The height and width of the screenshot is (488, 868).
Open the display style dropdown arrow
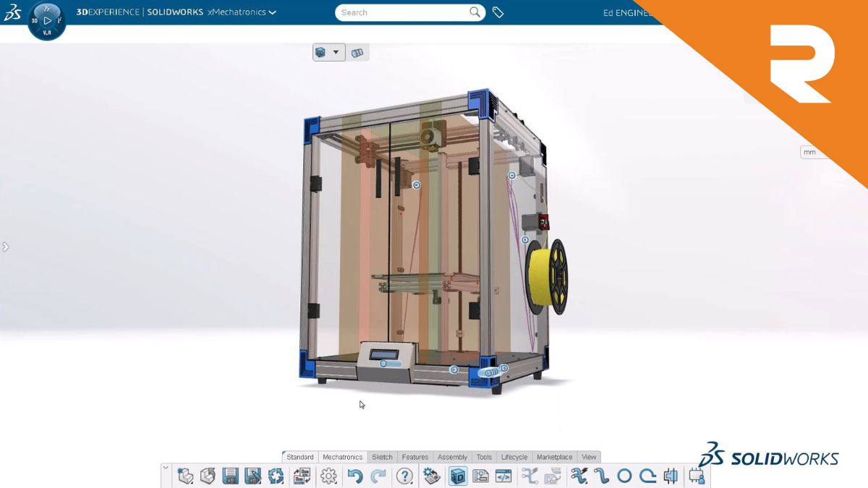click(x=336, y=52)
